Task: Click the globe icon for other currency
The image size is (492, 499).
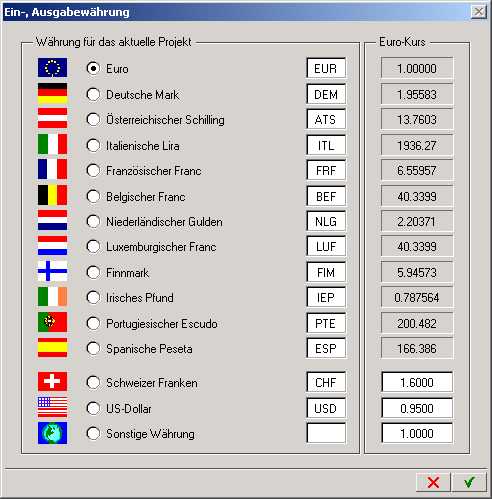Action: point(52,433)
